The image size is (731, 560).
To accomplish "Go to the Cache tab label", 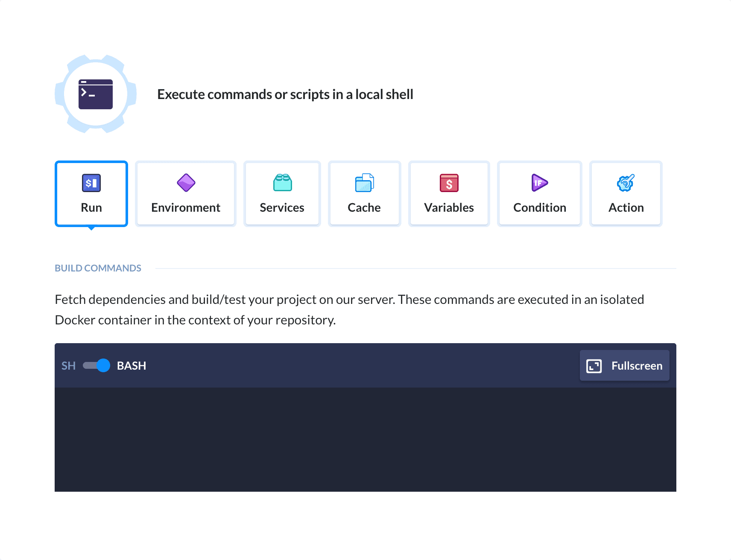I will pos(364,208).
